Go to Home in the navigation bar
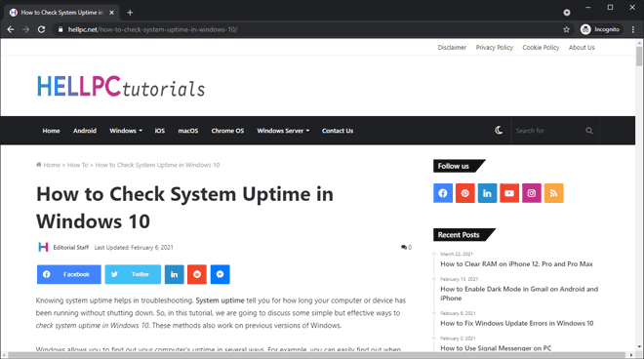This screenshot has width=644, height=359. coord(51,131)
